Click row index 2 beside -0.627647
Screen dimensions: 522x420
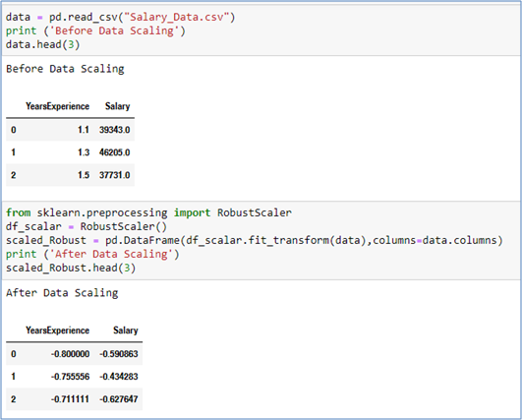[14, 399]
